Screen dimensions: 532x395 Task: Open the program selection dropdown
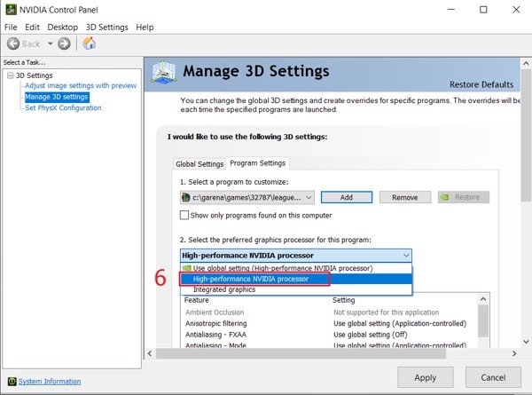[247, 197]
